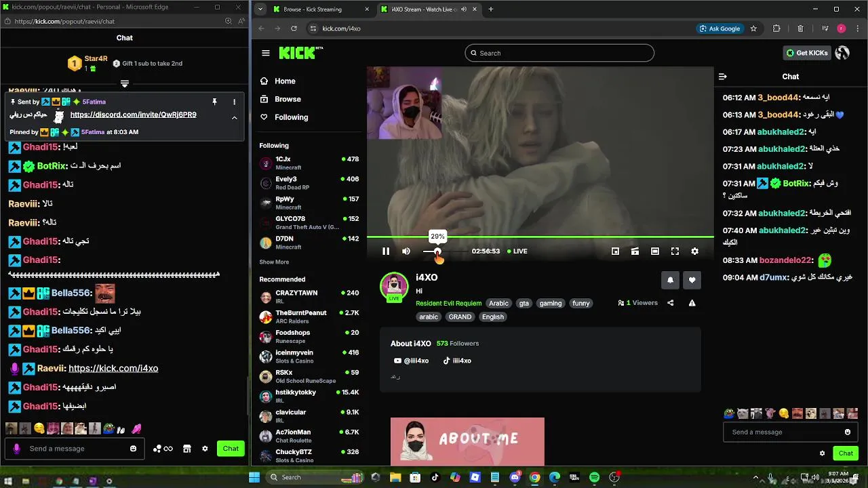Open popout chat settings gear
The width and height of the screenshot is (868, 488).
click(x=205, y=449)
